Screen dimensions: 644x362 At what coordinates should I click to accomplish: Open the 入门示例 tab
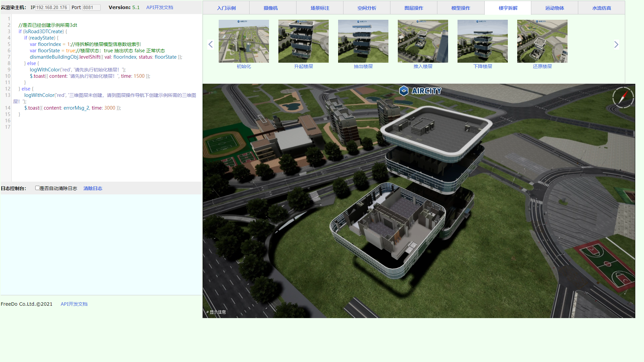[x=226, y=8]
